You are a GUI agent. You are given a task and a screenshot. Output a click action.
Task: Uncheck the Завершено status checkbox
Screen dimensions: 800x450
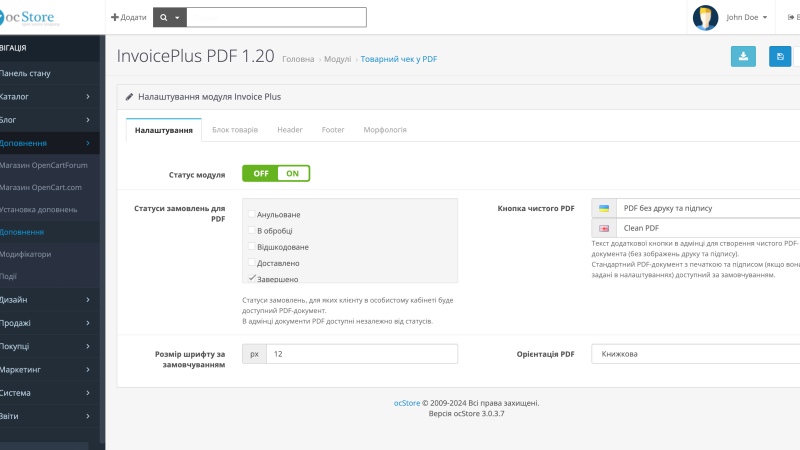click(x=252, y=279)
